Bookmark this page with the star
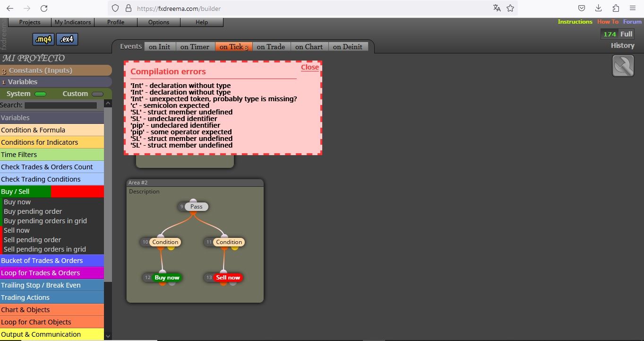Screen dimensions: 644x341 click(510, 8)
